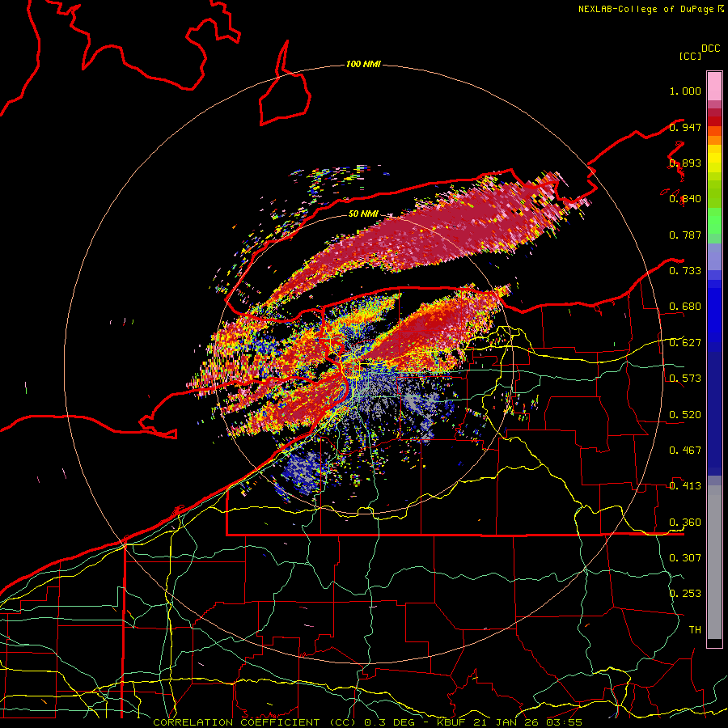
Task: Select the 0.787 scale value
Action: click(685, 235)
